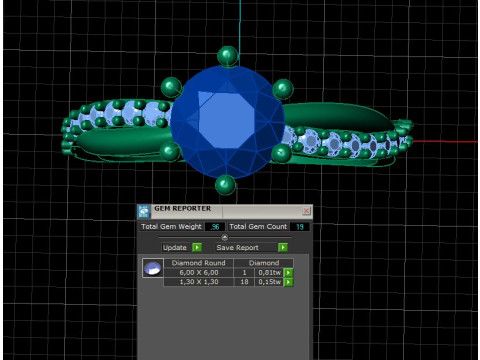480x360 pixels.
Task: Select the top prong above center stone
Action: click(x=228, y=56)
